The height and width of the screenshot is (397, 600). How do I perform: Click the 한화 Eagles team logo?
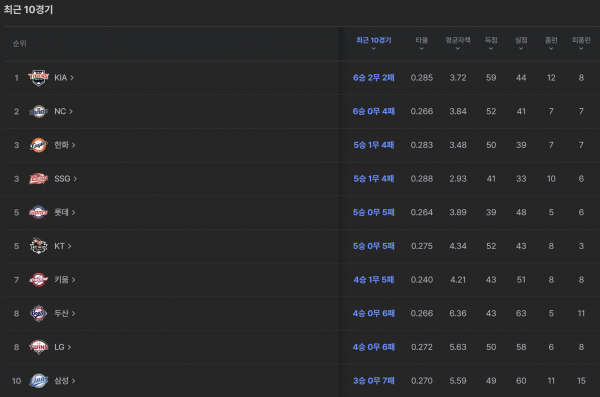pyautogui.click(x=39, y=145)
